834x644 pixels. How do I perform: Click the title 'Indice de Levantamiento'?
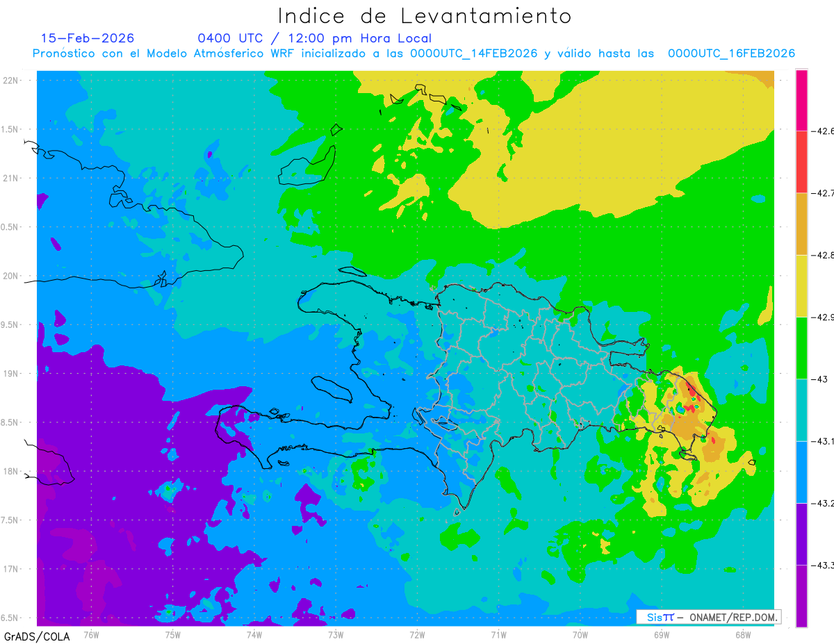coord(425,16)
